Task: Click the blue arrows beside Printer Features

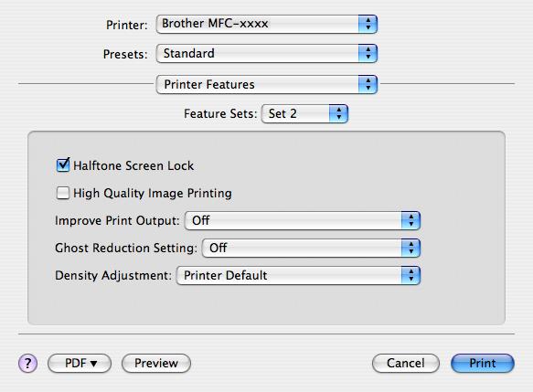Action: 368,84
